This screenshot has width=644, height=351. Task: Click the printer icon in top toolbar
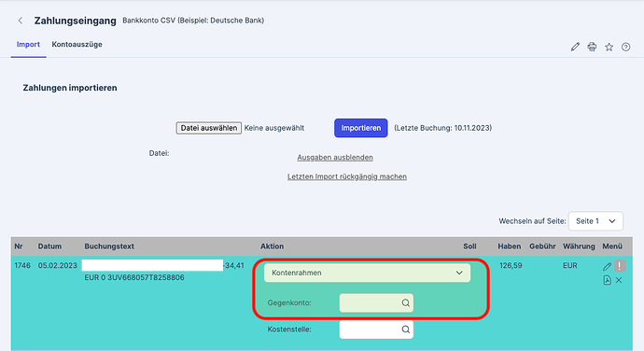[592, 47]
